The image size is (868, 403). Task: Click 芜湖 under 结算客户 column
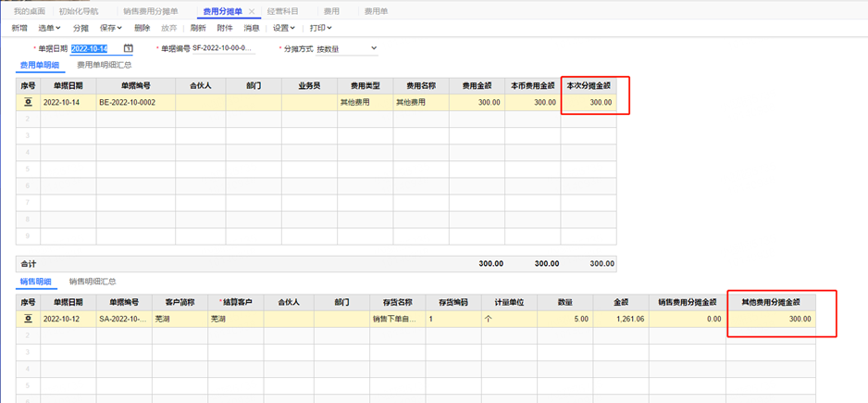pyautogui.click(x=235, y=320)
